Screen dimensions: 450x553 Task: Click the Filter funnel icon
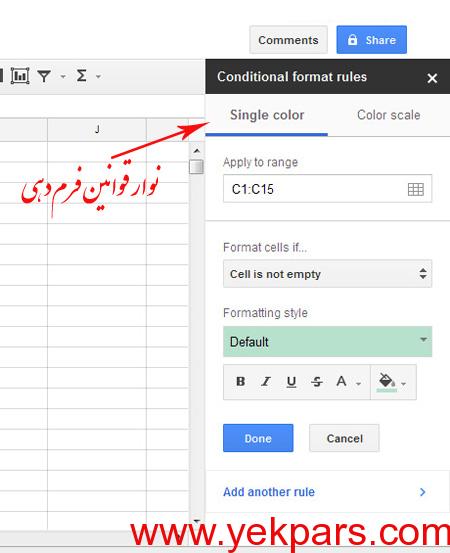click(x=44, y=76)
